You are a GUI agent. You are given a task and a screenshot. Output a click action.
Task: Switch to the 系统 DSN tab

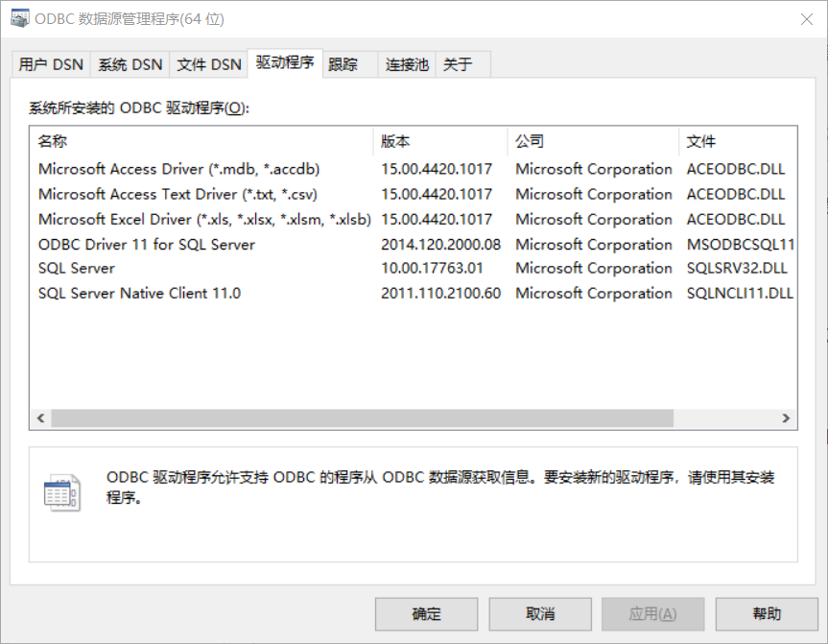130,64
